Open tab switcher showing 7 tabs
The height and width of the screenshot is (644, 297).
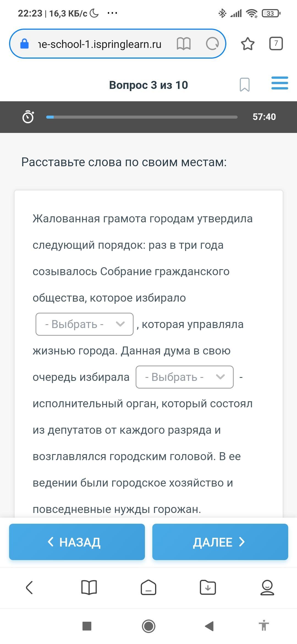[x=276, y=43]
